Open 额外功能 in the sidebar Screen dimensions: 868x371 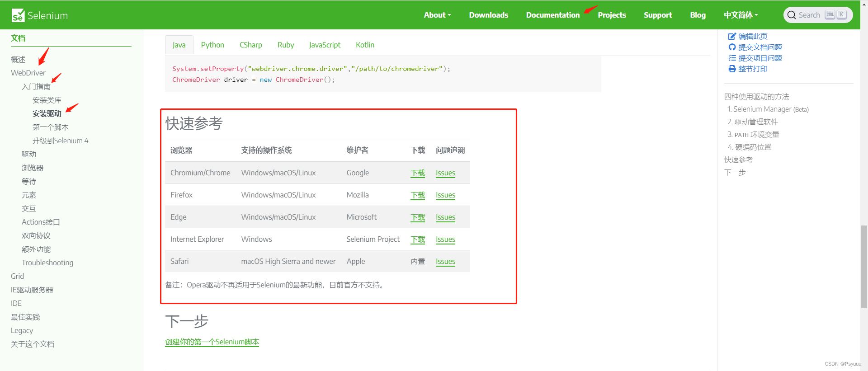pyautogui.click(x=36, y=249)
